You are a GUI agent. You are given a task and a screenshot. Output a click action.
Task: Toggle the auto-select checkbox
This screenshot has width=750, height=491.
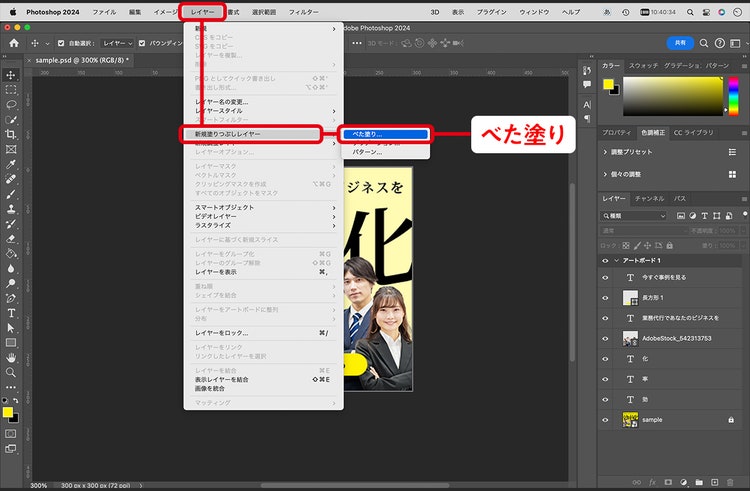coord(61,43)
